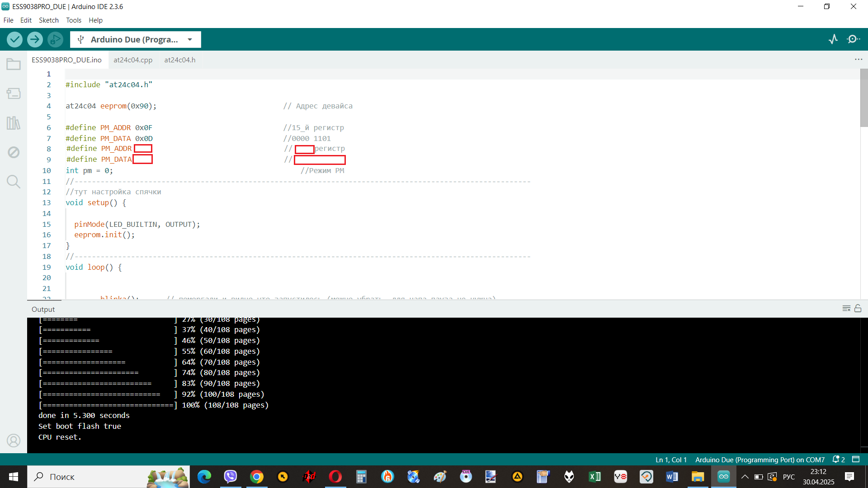Open foobar2000 from the taskbar
The height and width of the screenshot is (488, 868).
(x=569, y=477)
